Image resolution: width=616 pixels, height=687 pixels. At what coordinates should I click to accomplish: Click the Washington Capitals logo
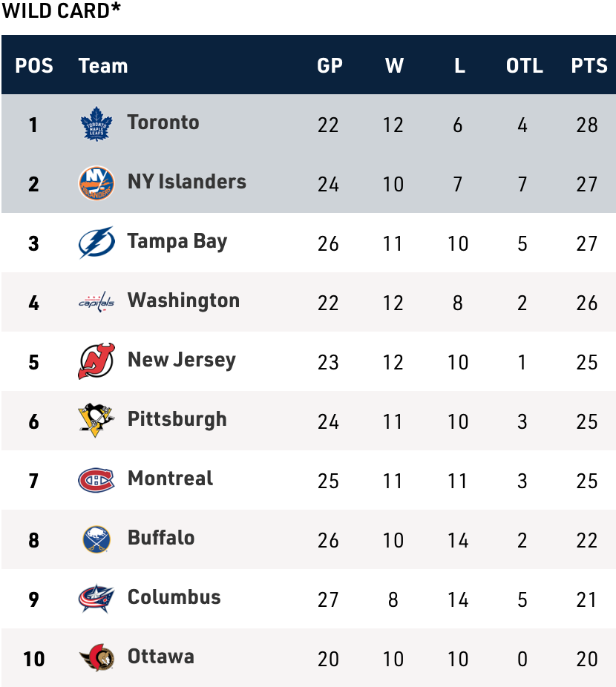click(96, 302)
